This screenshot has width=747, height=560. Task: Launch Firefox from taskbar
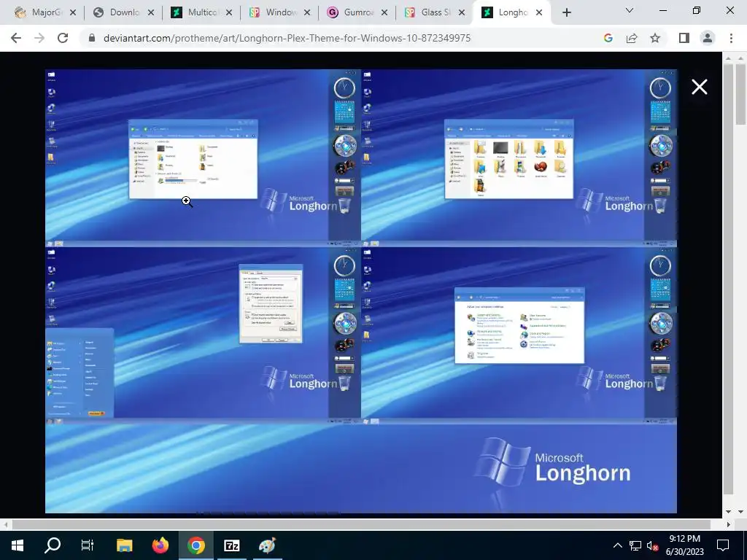(x=160, y=545)
